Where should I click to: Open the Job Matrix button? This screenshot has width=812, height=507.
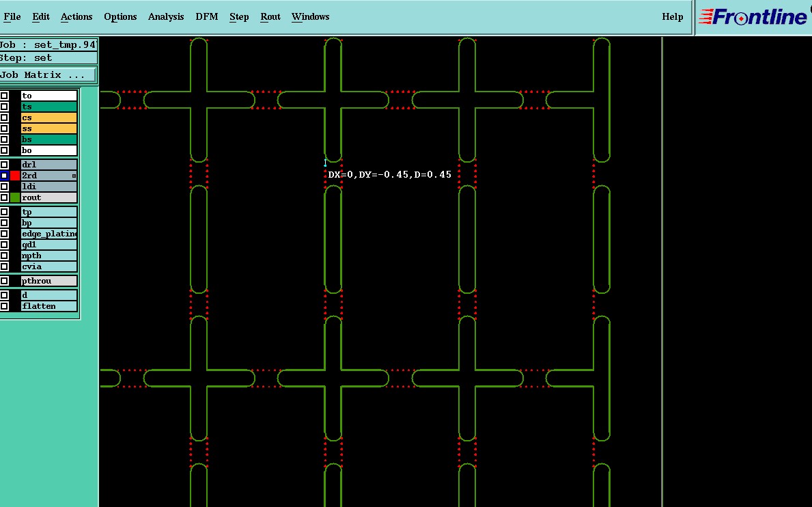coord(48,74)
